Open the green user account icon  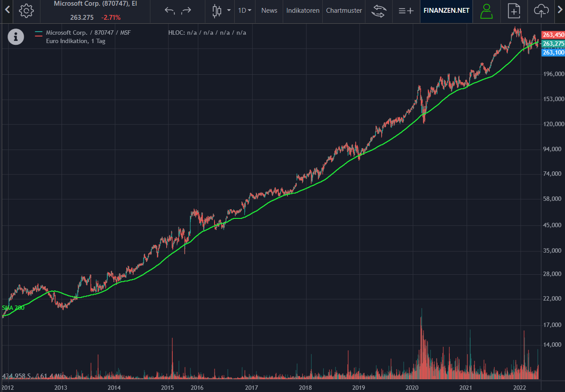tap(486, 11)
